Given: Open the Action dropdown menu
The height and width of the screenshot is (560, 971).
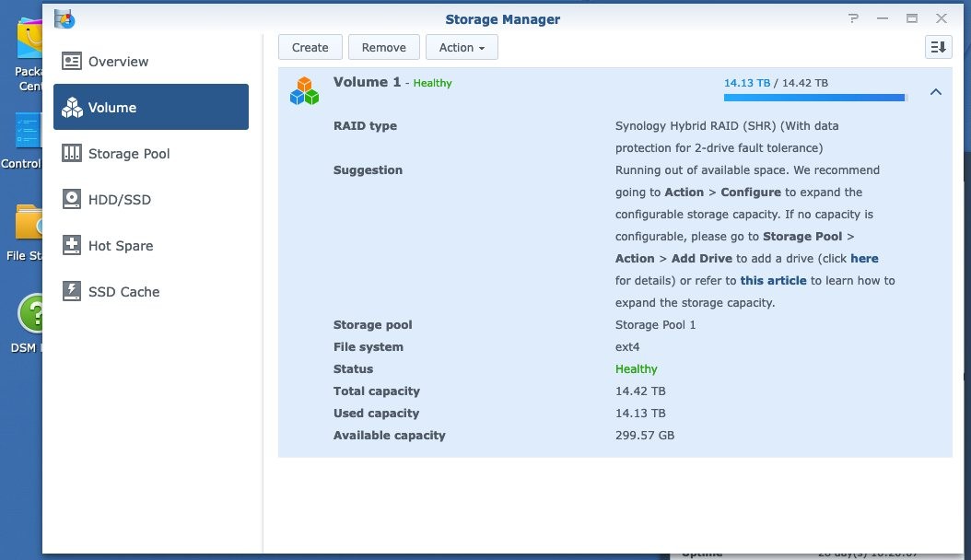Looking at the screenshot, I should pos(462,47).
